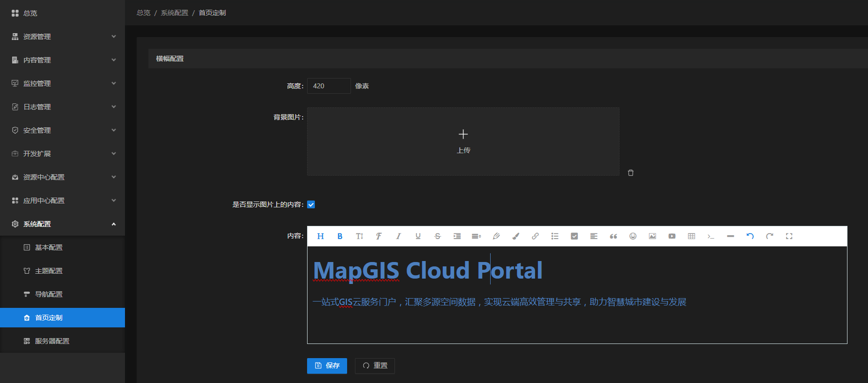Open the background color brush tool
This screenshot has width=868, height=383.
pos(516,236)
